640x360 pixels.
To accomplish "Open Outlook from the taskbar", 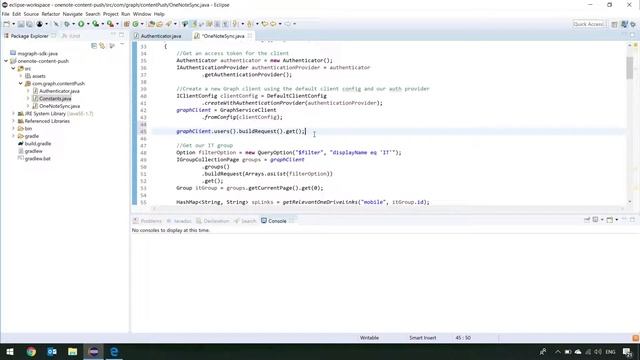I will pos(52,351).
